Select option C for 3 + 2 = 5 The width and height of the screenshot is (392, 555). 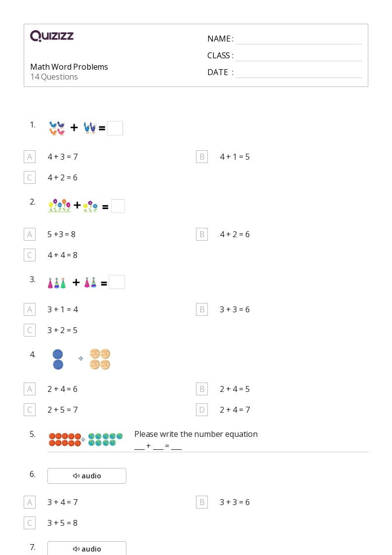click(30, 330)
